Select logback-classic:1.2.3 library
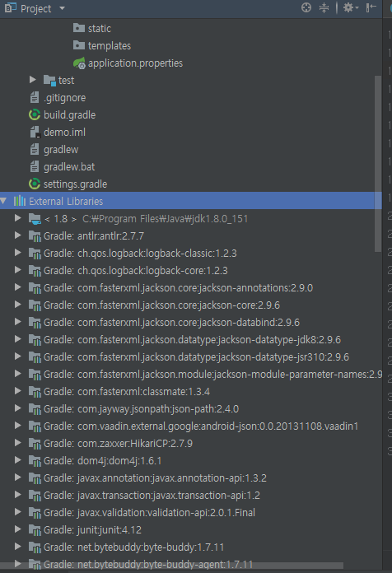This screenshot has height=573, width=392. pos(140,254)
